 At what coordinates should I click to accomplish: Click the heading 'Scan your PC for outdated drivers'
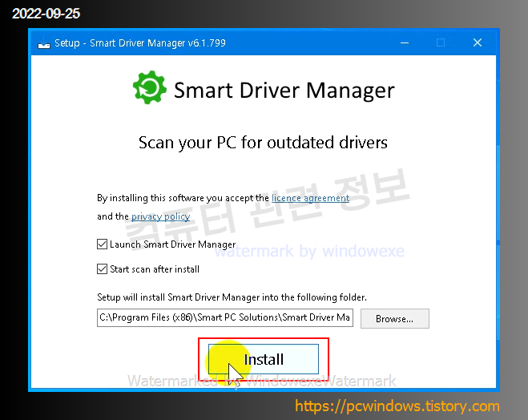tap(263, 143)
